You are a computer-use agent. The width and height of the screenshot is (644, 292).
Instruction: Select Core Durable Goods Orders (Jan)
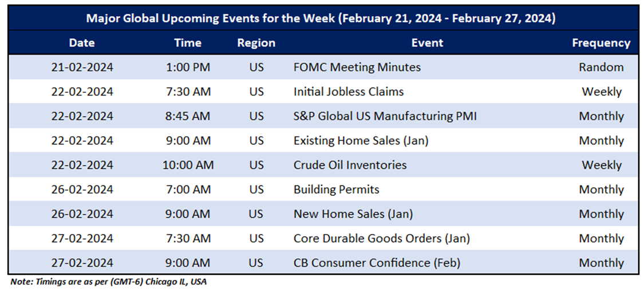381,239
